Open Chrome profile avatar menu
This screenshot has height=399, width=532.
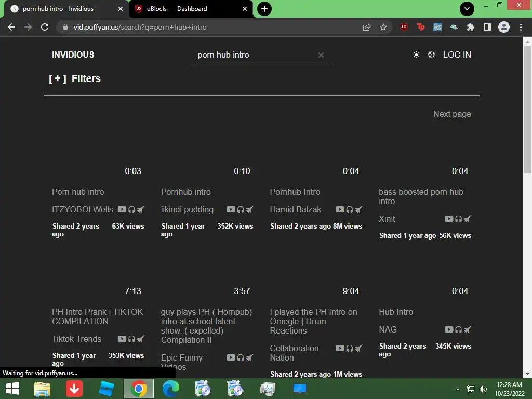coord(504,27)
